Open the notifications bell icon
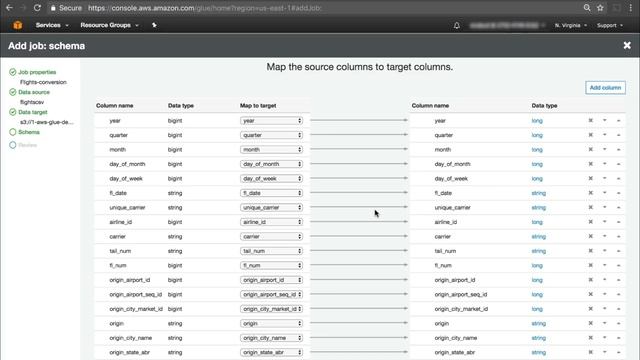This screenshot has height=360, width=640. click(457, 25)
